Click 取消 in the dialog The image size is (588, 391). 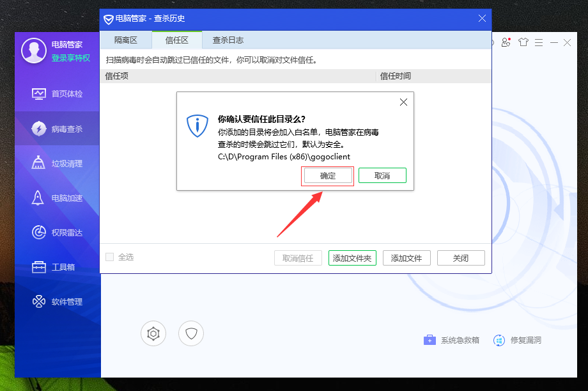pos(382,175)
